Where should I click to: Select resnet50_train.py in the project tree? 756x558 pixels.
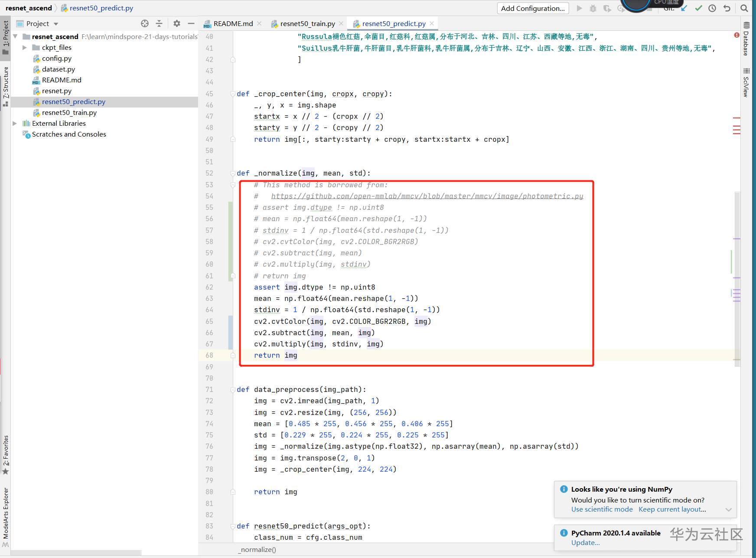[x=69, y=113]
